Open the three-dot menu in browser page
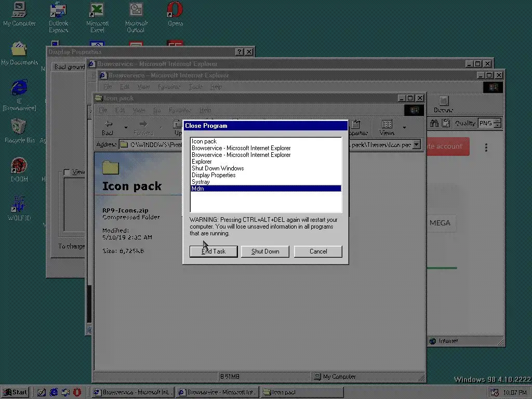Screen dimensions: 532x399 [486, 147]
